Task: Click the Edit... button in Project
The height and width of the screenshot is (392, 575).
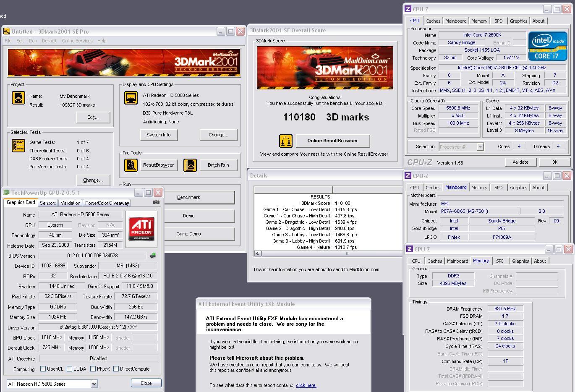Action: click(93, 117)
